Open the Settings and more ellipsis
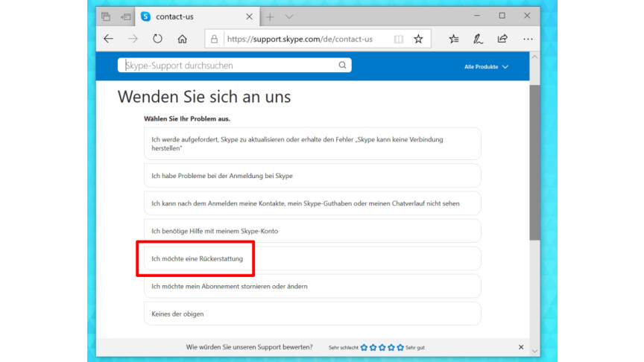 [528, 39]
